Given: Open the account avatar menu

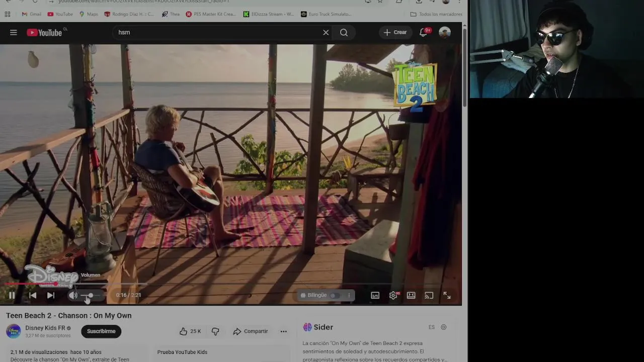Looking at the screenshot, I should pos(444,32).
